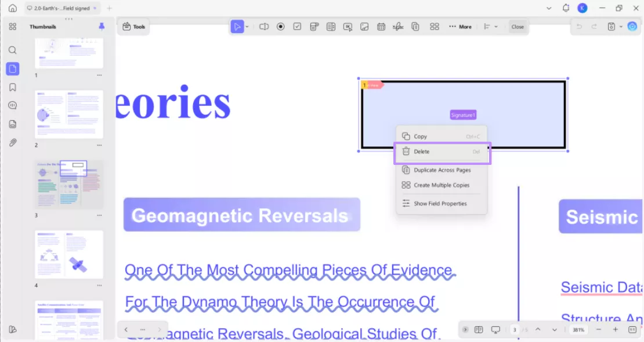Choose Show Field Properties in context menu
Viewport: 644px width, 342px height.
[x=442, y=203]
